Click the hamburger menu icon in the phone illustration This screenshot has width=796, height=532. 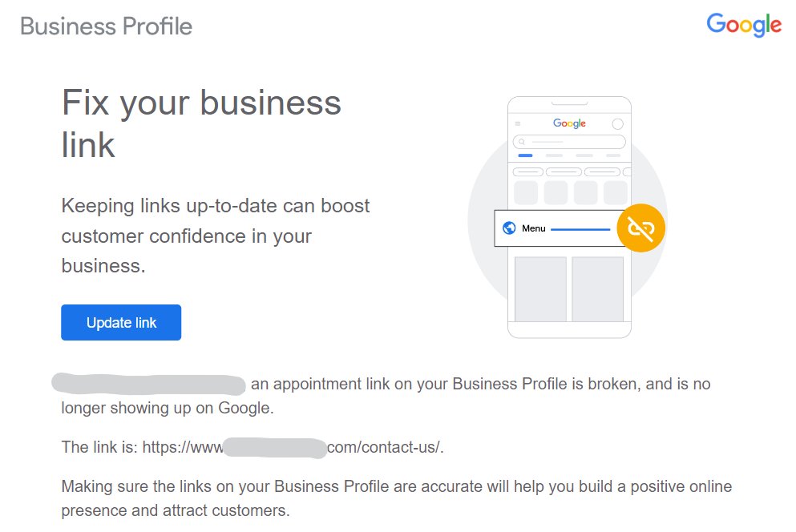point(518,123)
